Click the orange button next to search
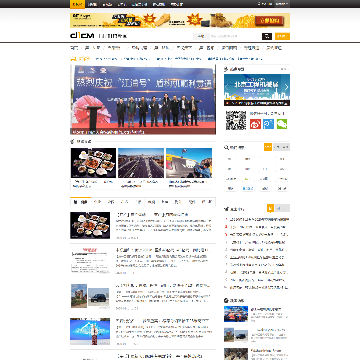Screen dimensions: 360x360 click(x=282, y=36)
